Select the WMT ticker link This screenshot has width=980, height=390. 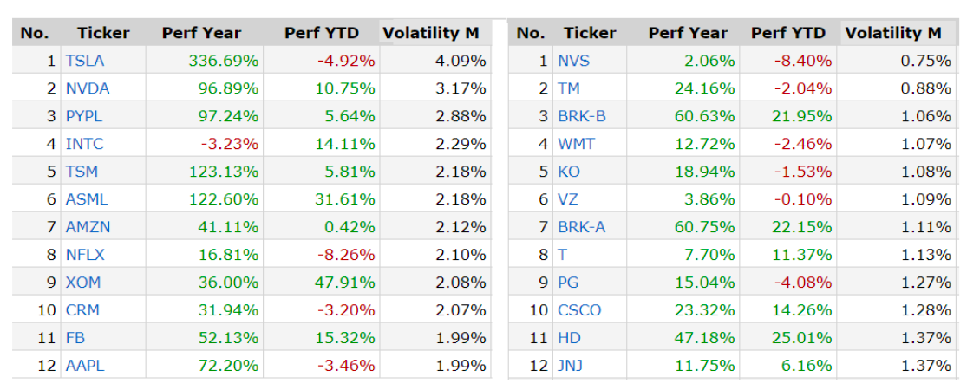point(576,144)
